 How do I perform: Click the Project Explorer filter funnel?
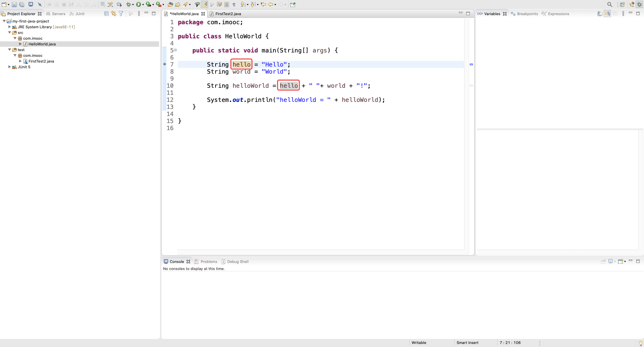point(121,14)
